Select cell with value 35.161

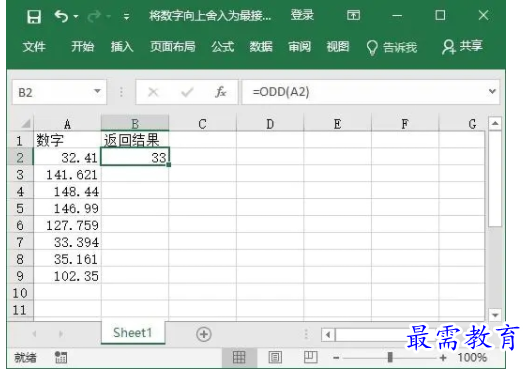pyautogui.click(x=67, y=259)
